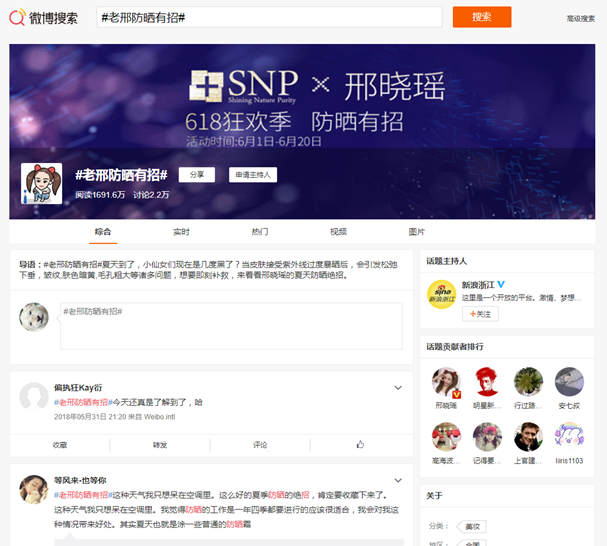The height and width of the screenshot is (546, 607).
Task: Open contributor 邢晓瑶 avatar
Action: point(446,382)
